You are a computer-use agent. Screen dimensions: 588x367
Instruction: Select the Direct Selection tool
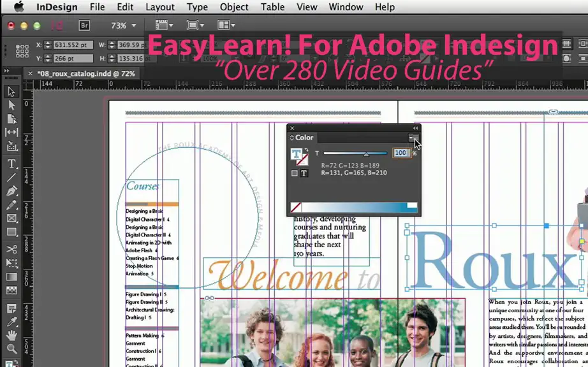11,105
